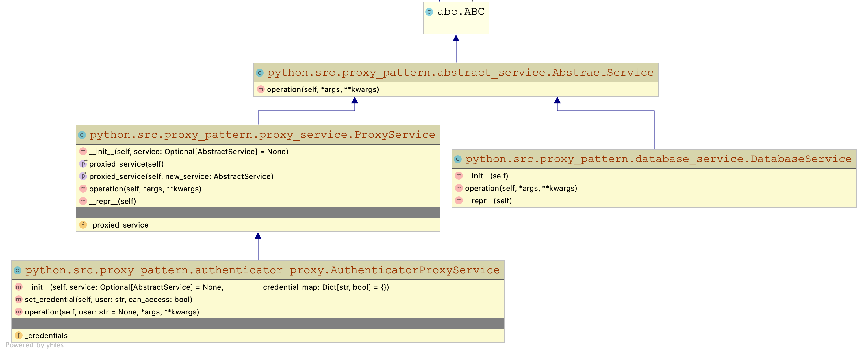
Task: Click the _credentials field icon
Action: click(19, 335)
